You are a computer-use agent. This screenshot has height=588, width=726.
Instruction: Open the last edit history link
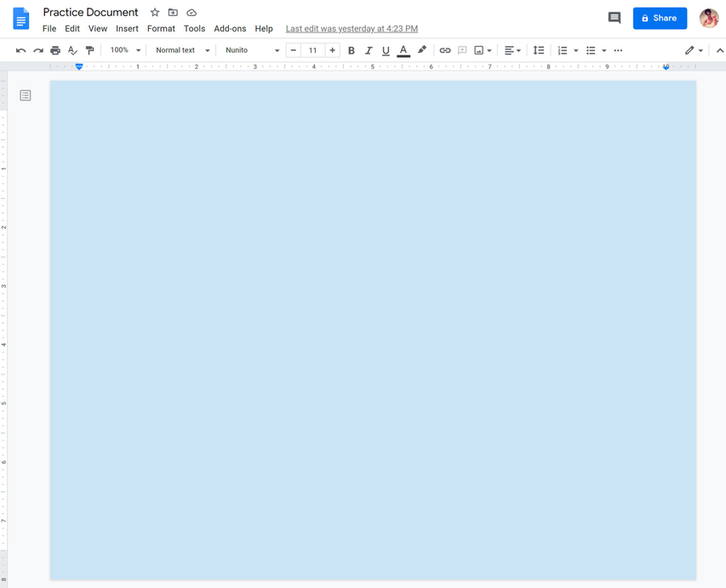tap(351, 28)
